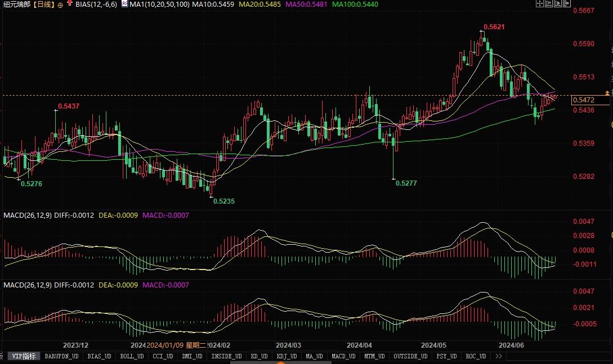
Task: Switch to the CCI_UD indicator tab
Action: (x=163, y=356)
